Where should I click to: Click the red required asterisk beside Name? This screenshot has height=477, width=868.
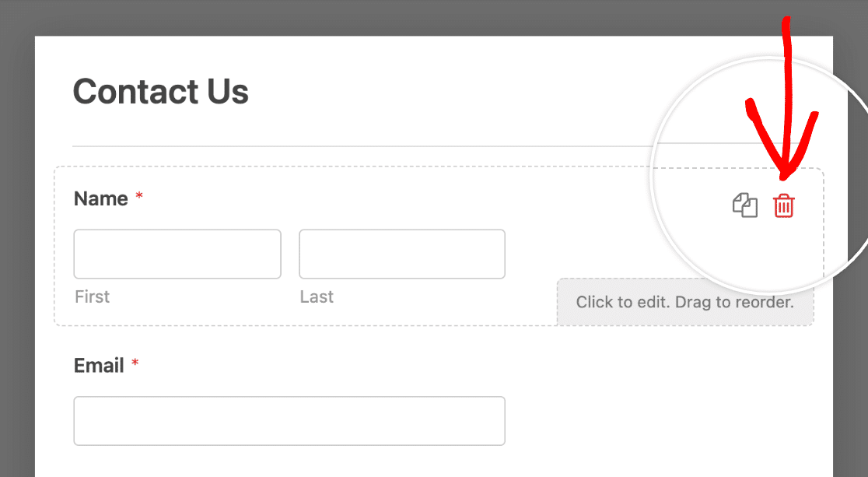139,198
